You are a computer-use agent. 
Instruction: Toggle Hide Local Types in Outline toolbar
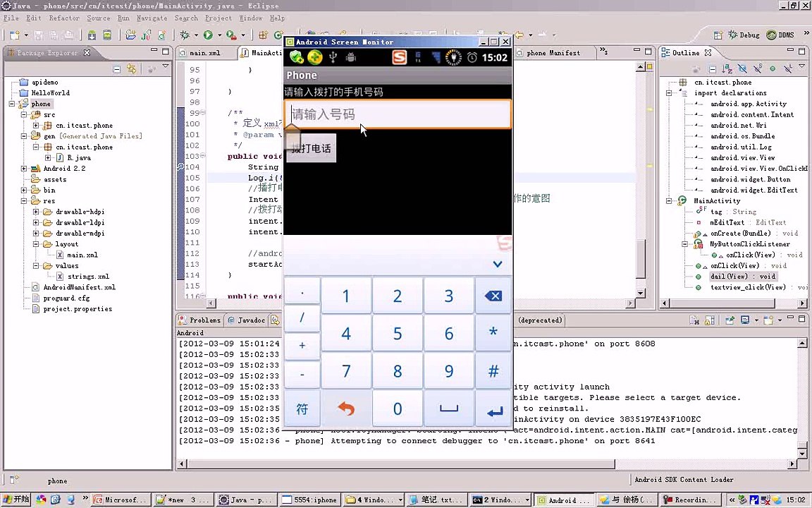[787, 69]
